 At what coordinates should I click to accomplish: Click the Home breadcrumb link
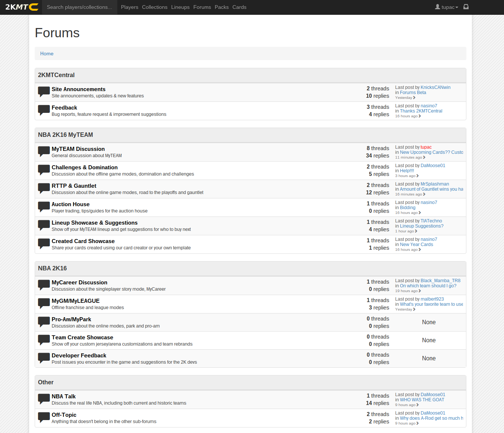point(47,53)
